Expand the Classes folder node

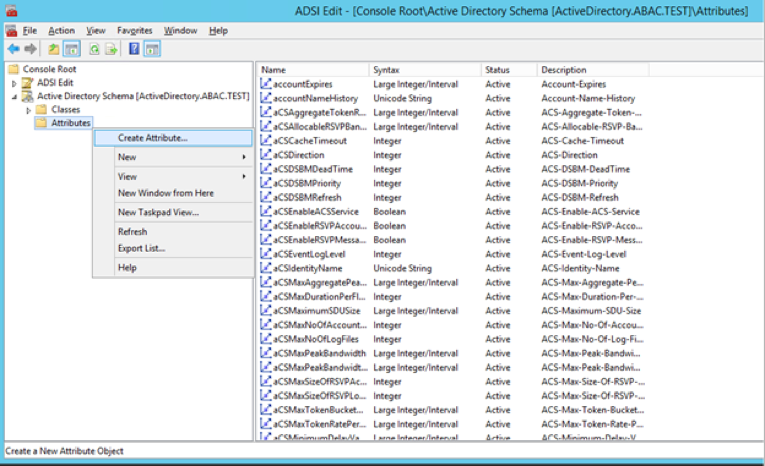[x=28, y=110]
